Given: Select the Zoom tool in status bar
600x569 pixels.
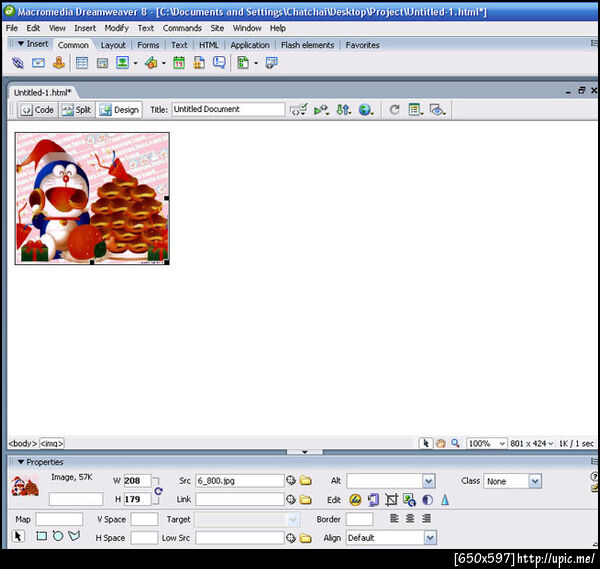Looking at the screenshot, I should click(455, 443).
